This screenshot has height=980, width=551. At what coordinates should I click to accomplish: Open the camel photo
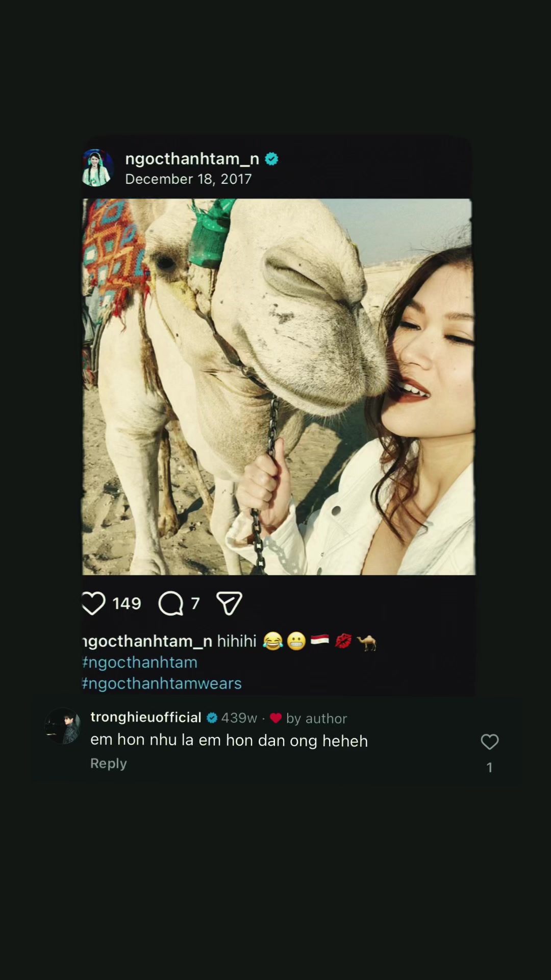click(279, 386)
